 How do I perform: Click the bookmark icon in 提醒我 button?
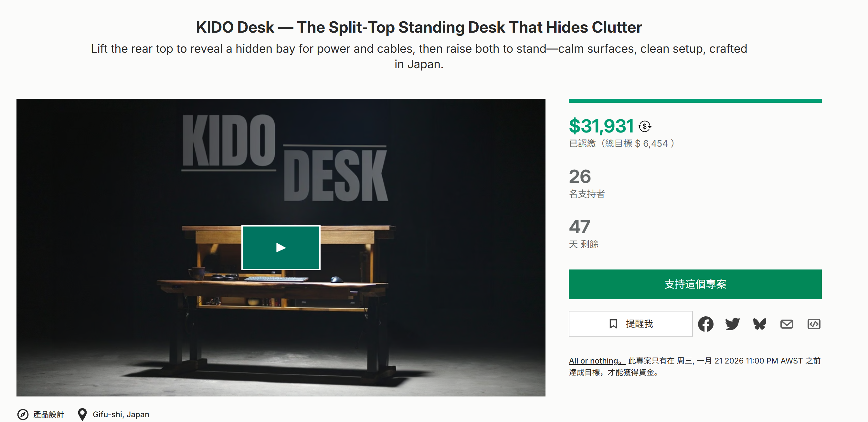coord(613,324)
